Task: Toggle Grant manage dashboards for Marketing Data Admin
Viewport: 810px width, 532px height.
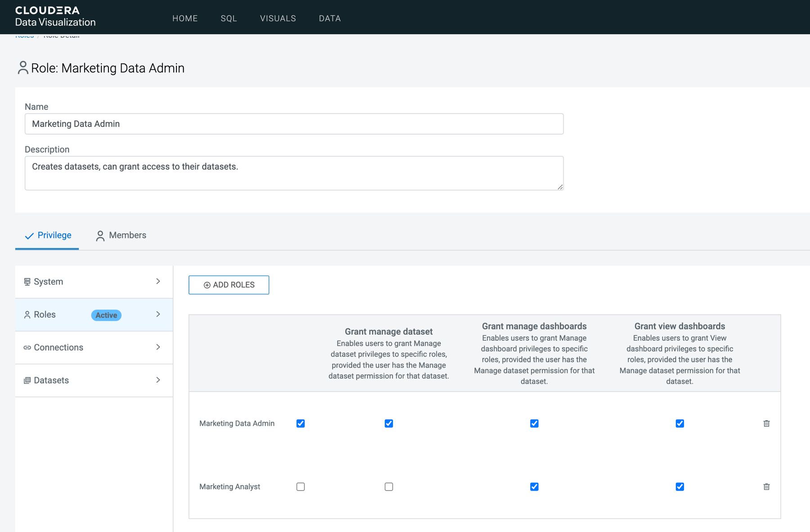Action: (x=534, y=424)
